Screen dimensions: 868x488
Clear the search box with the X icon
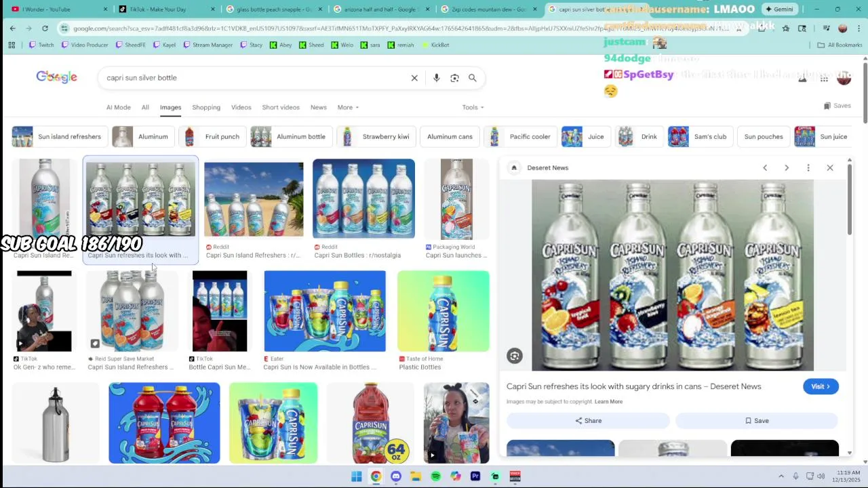click(x=414, y=78)
